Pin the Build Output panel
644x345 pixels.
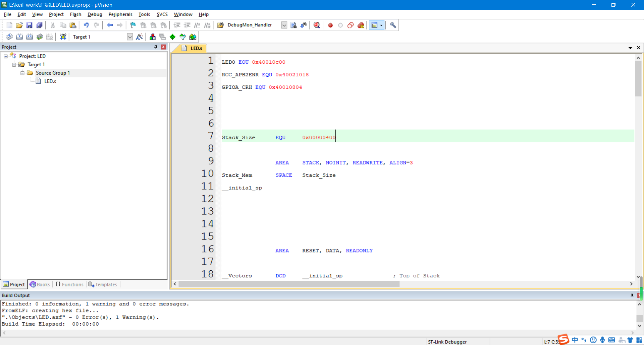tap(632, 295)
